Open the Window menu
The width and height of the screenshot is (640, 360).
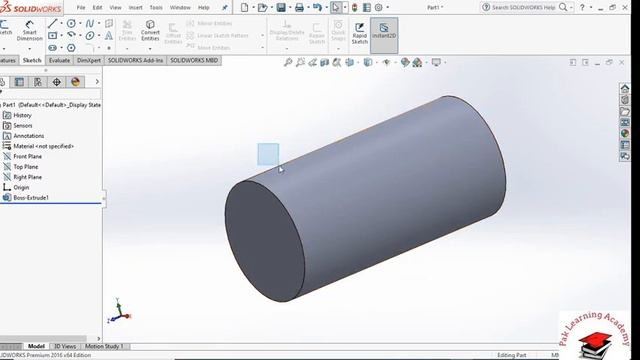[x=180, y=7]
